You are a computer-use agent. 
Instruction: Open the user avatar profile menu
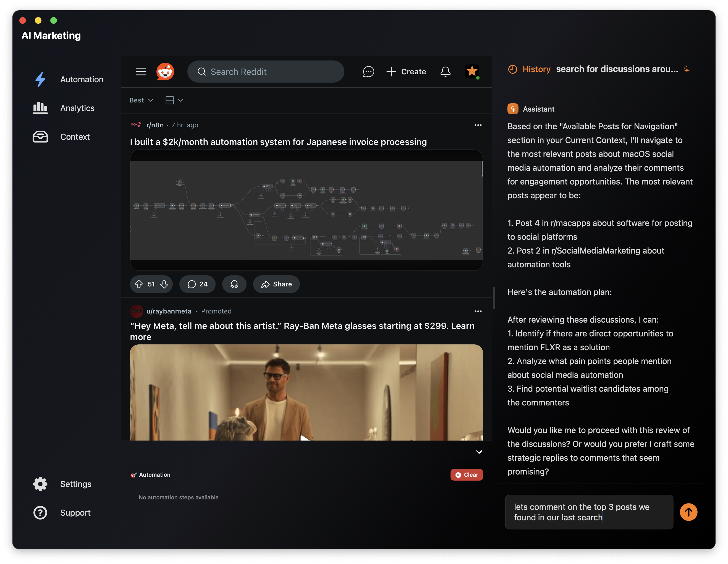point(472,72)
